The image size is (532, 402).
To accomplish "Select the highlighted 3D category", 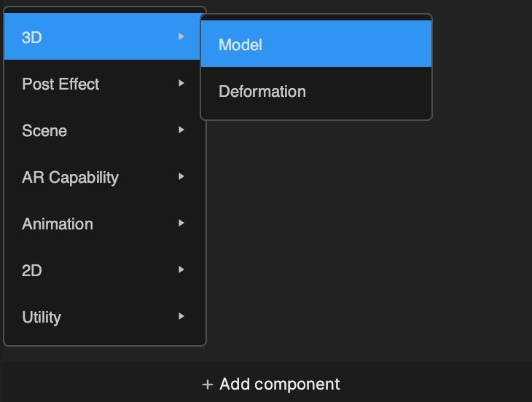I will coord(102,36).
